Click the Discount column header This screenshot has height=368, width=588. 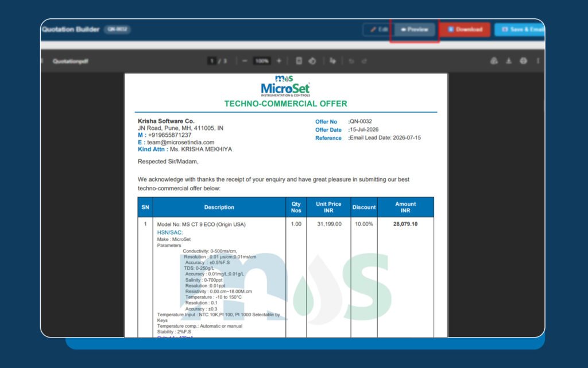point(363,207)
